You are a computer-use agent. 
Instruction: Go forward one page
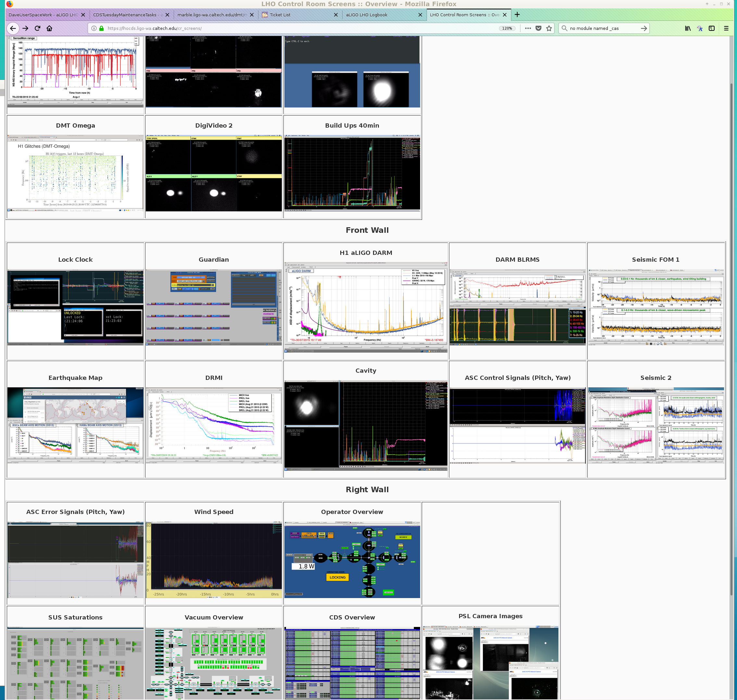click(x=25, y=28)
